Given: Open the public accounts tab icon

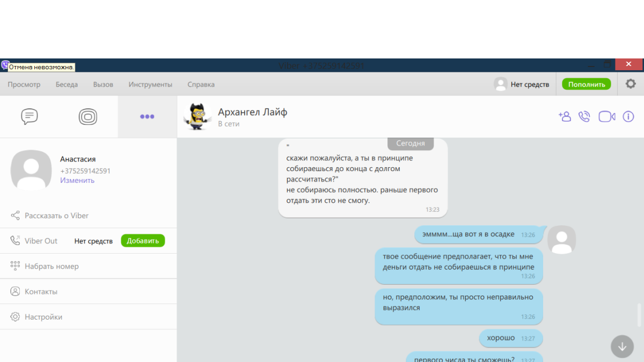Looking at the screenshot, I should (88, 116).
